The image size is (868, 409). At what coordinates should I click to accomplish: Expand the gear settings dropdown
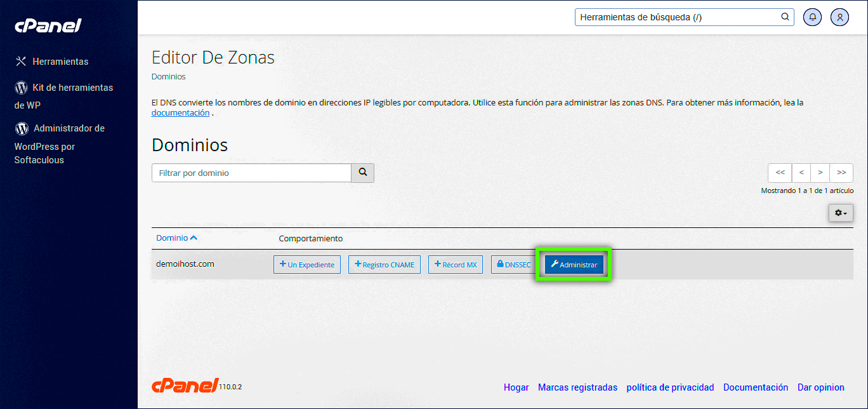click(841, 213)
